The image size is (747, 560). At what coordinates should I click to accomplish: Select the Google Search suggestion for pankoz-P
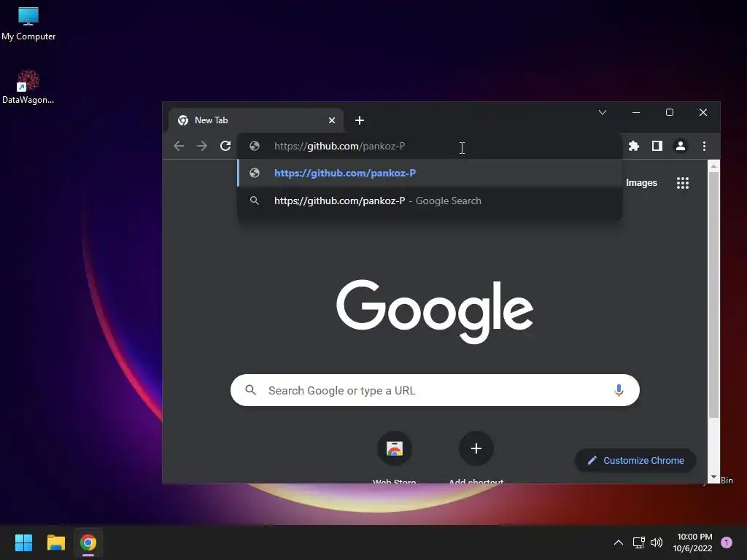430,201
